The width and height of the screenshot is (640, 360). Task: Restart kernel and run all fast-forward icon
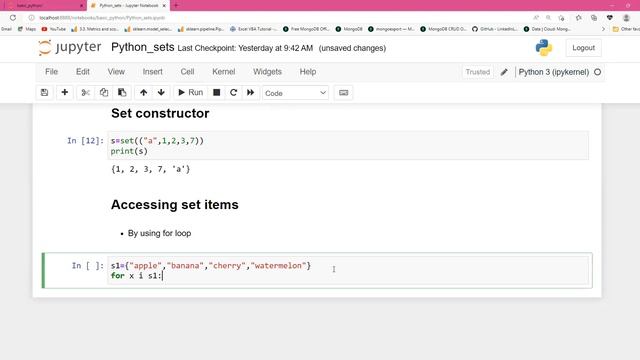click(251, 93)
